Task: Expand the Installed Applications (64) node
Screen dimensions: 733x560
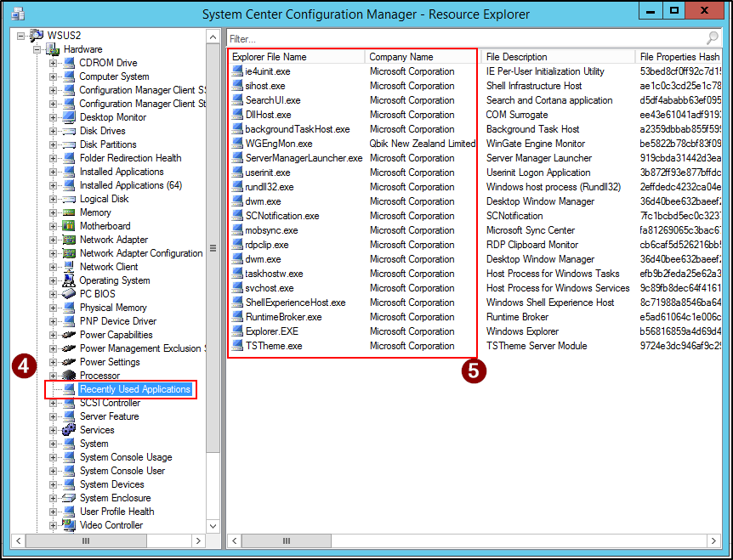Action: [x=53, y=185]
